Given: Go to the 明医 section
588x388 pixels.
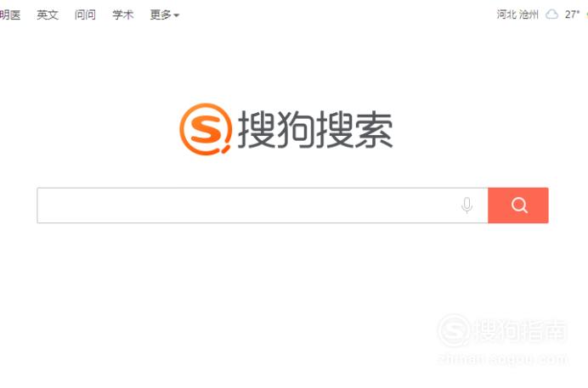Looking at the screenshot, I should 10,14.
